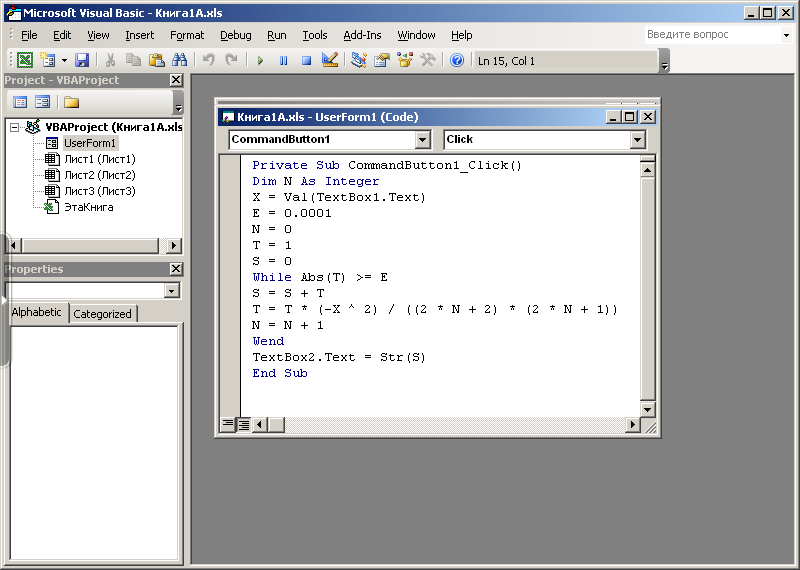Switch to the Alphabetic properties tab
This screenshot has height=570, width=800.
(x=36, y=312)
